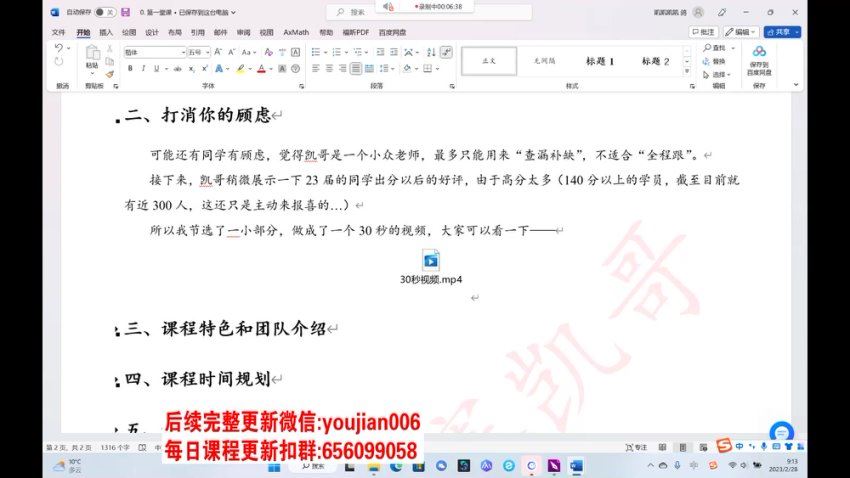Apply yellow text highlight color
The height and width of the screenshot is (478, 850).
241,69
